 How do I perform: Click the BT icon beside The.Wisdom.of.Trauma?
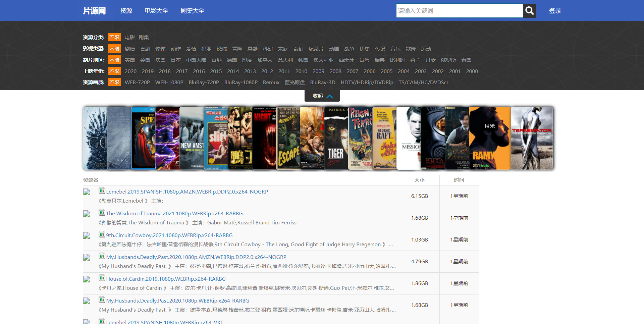tap(102, 213)
